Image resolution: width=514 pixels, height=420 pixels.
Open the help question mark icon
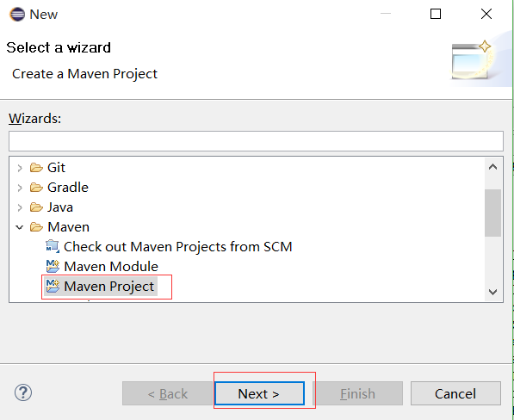click(x=23, y=392)
